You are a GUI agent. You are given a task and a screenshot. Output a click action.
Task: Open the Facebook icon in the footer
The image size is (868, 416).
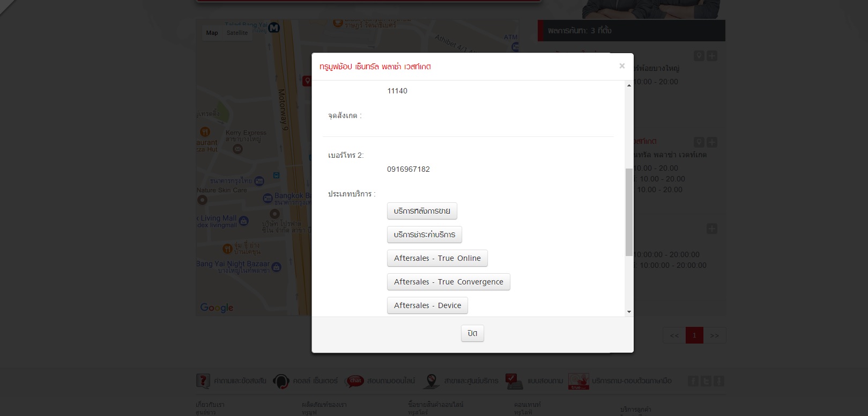tap(693, 381)
